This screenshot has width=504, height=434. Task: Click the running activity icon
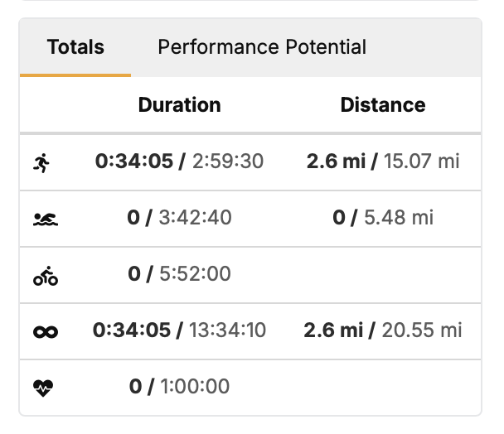[42, 162]
